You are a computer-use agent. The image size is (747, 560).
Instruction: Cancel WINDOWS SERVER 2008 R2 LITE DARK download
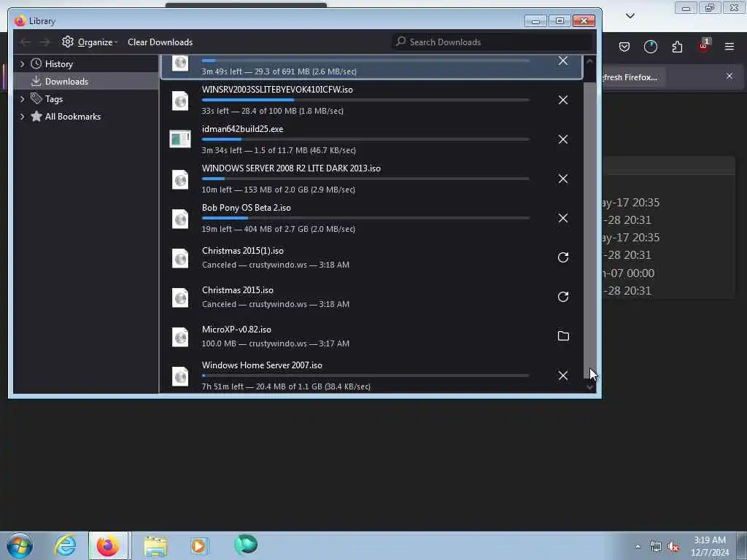(x=562, y=179)
